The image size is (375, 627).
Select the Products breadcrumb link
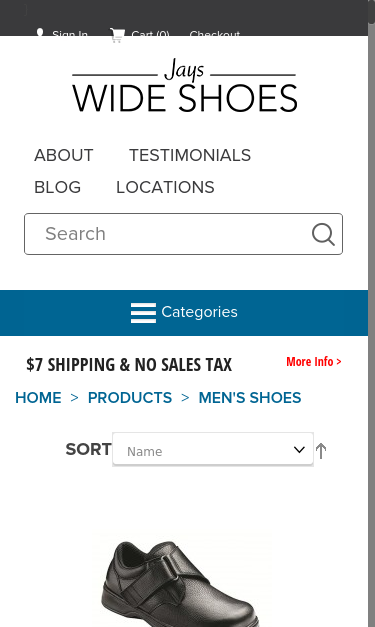tap(130, 397)
